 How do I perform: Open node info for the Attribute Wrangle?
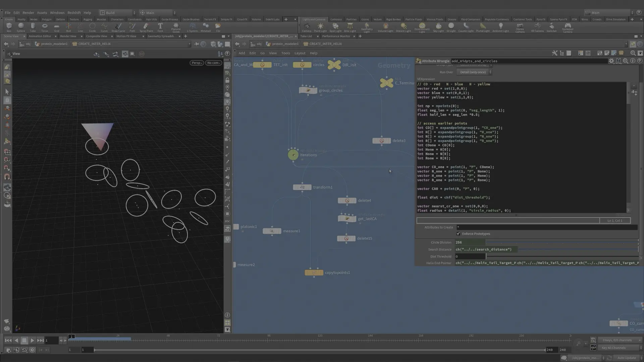[633, 61]
